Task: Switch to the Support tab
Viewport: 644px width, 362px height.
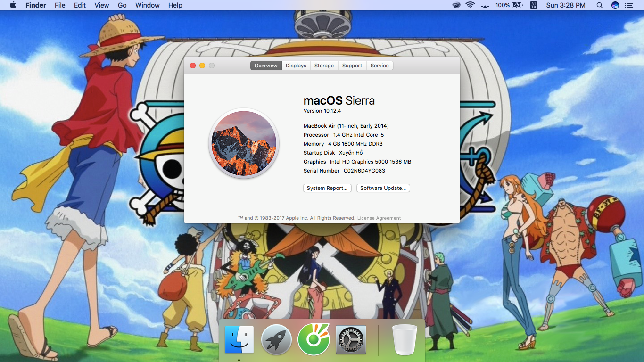Action: click(352, 66)
